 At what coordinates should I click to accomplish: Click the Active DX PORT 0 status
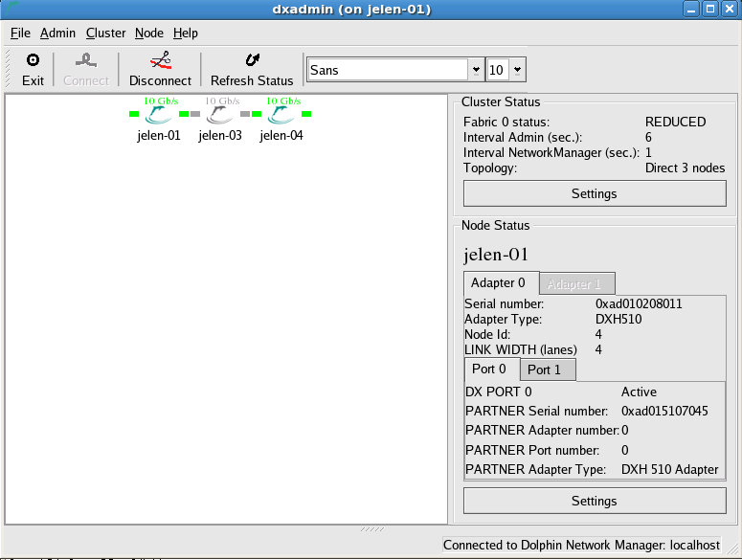(639, 392)
